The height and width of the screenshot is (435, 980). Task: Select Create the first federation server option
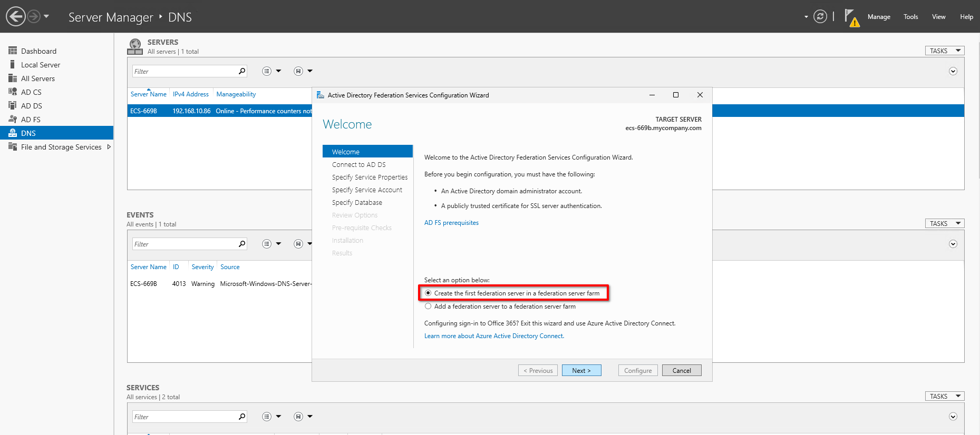click(x=429, y=293)
